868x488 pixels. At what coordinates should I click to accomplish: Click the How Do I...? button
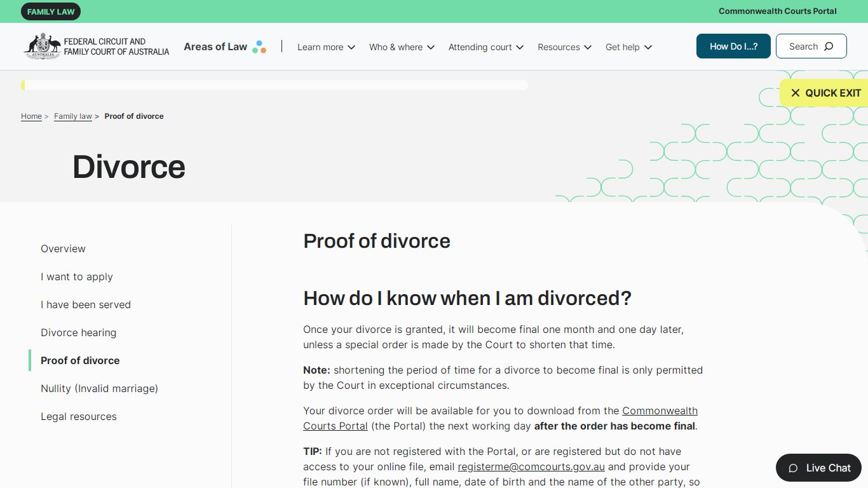(733, 46)
